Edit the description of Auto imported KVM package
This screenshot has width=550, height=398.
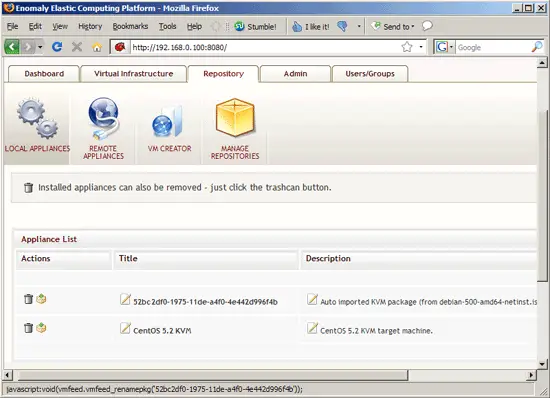point(312,299)
